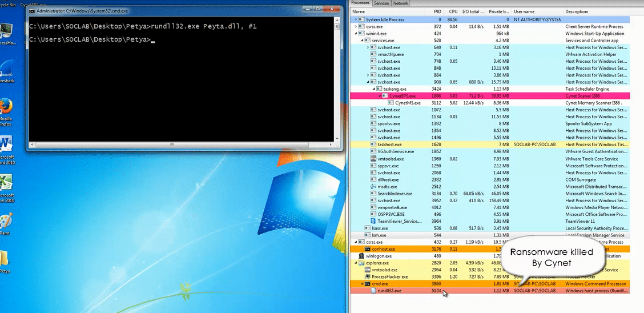Image resolution: width=644 pixels, height=313 pixels.
Task: Switch to the Services tab
Action: (x=381, y=3)
